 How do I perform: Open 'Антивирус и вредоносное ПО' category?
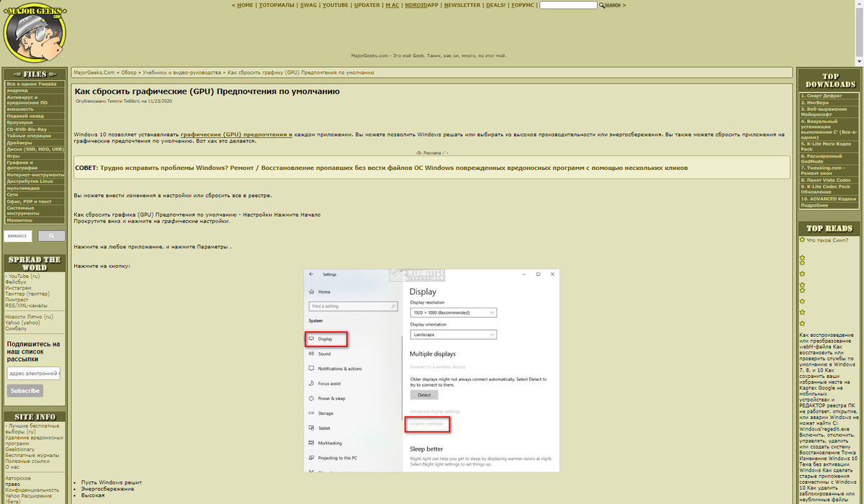point(27,99)
